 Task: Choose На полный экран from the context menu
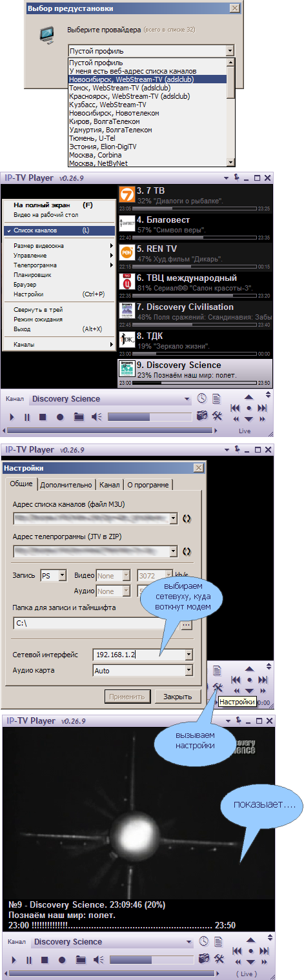click(x=58, y=205)
